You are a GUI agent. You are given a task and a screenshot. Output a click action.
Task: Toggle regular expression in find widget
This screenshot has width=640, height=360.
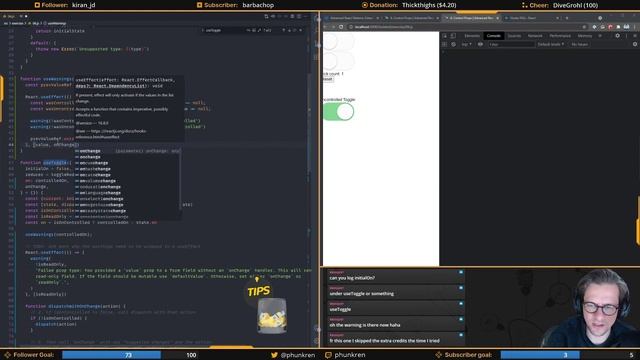click(259, 30)
